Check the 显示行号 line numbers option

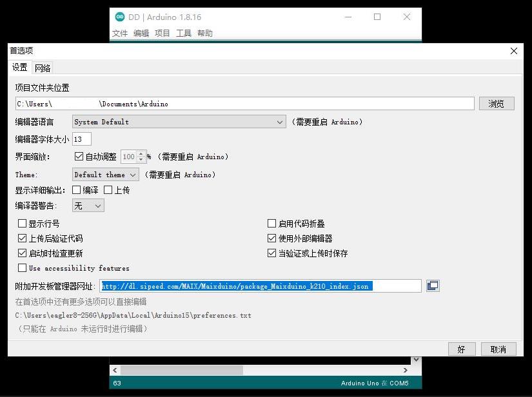22,224
